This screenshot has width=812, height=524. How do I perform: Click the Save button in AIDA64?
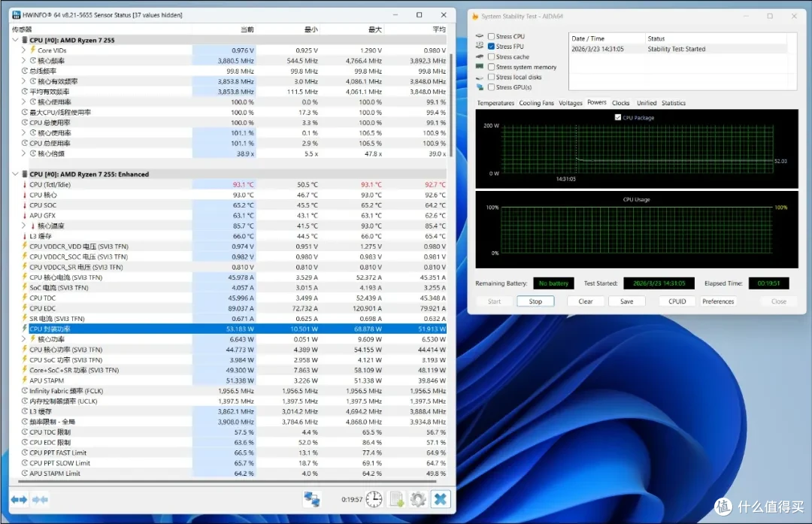pos(626,301)
